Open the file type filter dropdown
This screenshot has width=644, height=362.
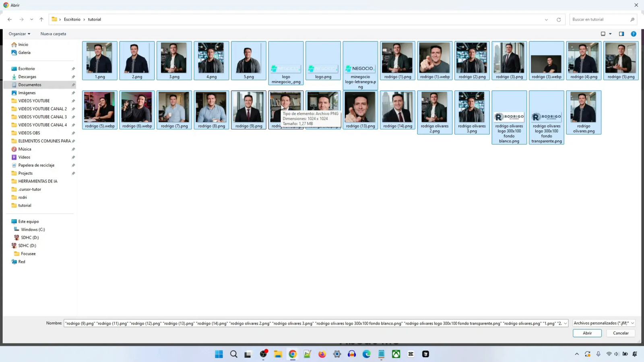pos(603,323)
